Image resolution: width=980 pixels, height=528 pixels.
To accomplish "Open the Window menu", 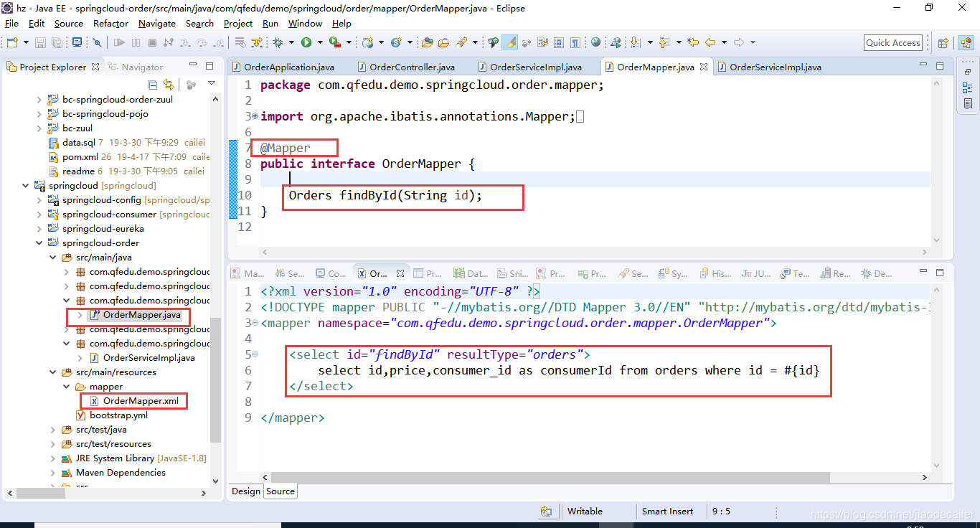I will (305, 23).
